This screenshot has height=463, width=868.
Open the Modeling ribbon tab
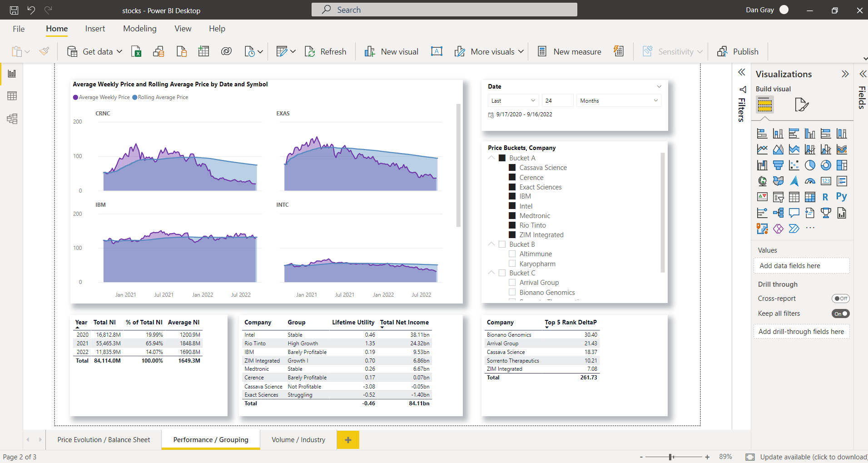[x=139, y=29]
